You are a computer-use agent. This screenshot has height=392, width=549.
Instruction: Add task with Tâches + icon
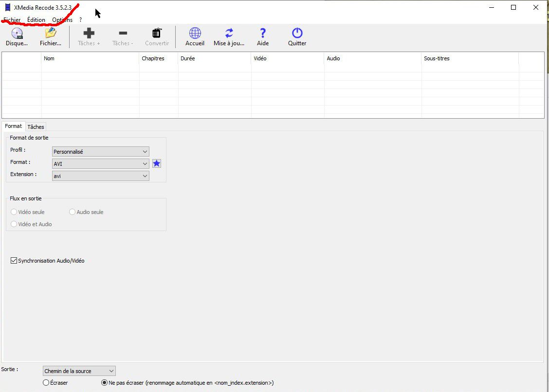coord(89,34)
